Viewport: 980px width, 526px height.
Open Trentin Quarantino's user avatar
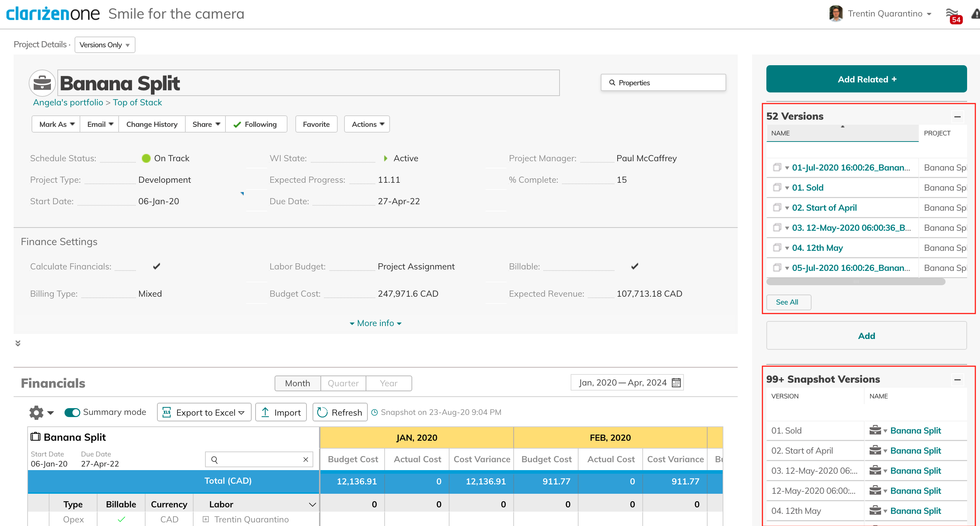pos(836,14)
